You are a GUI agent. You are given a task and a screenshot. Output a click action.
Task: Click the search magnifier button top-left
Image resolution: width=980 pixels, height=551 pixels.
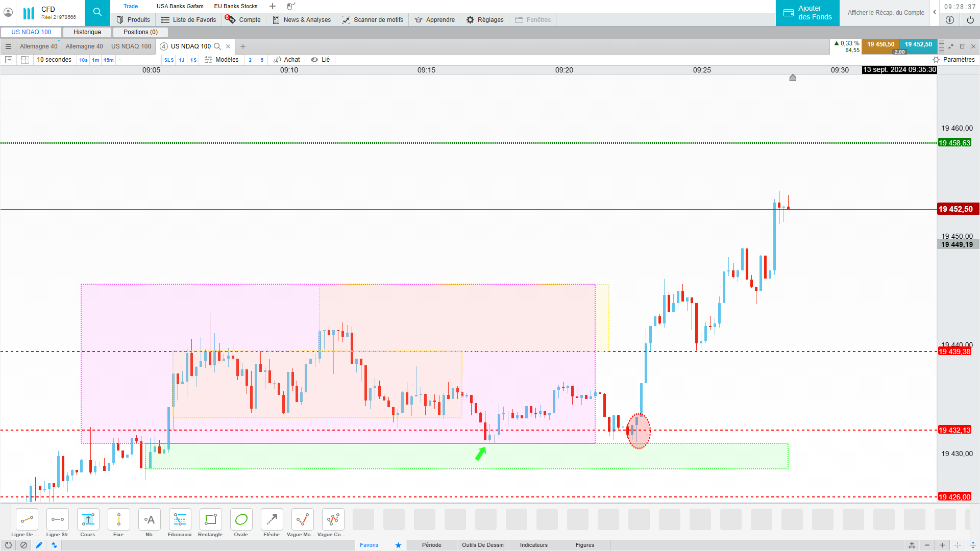pyautogui.click(x=97, y=12)
